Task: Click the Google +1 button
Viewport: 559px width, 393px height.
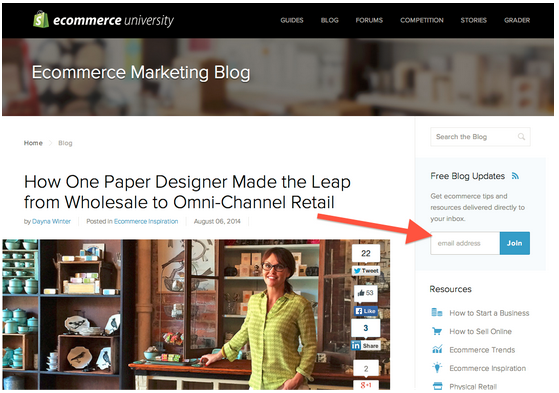Action: click(366, 385)
